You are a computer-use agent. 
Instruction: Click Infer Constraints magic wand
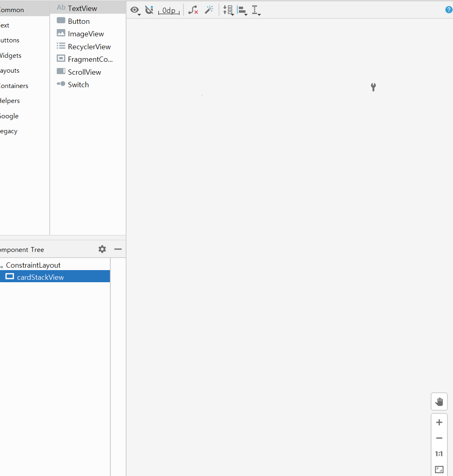pos(209,10)
